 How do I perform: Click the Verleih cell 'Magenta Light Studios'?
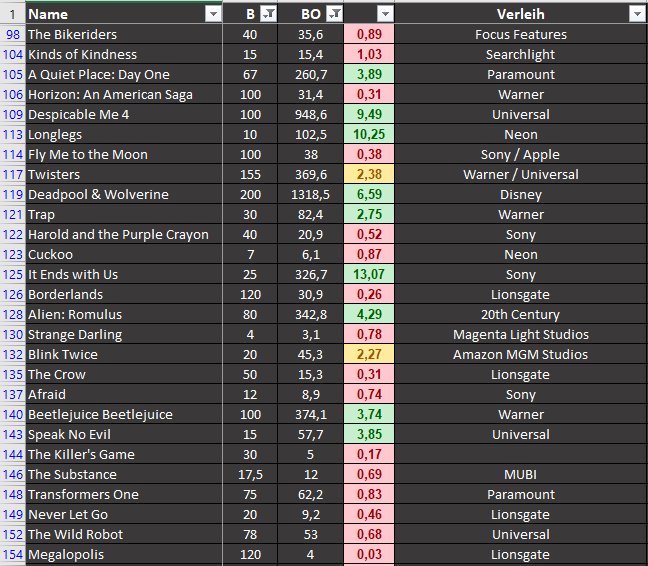(x=521, y=334)
